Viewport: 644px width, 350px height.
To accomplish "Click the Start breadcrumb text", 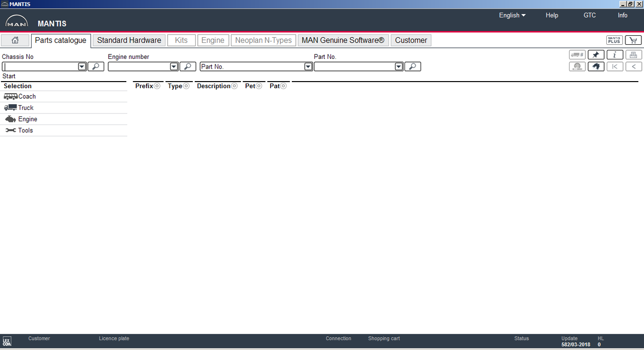I will coord(9,76).
